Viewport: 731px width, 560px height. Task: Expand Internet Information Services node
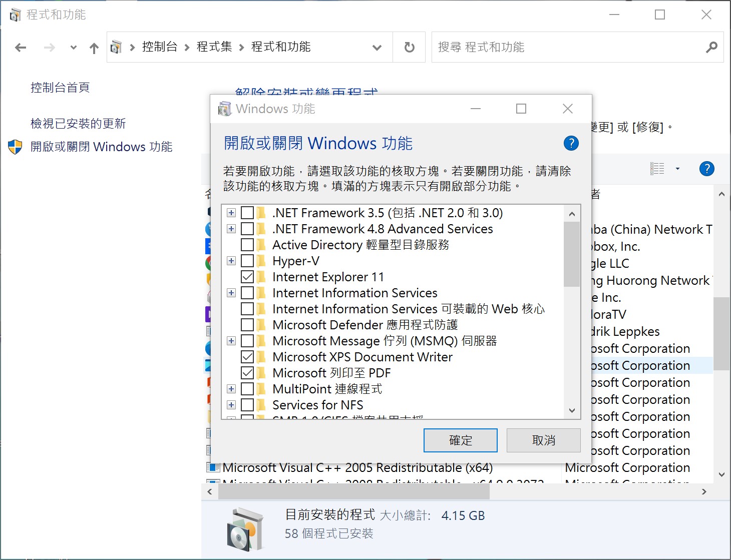click(231, 293)
